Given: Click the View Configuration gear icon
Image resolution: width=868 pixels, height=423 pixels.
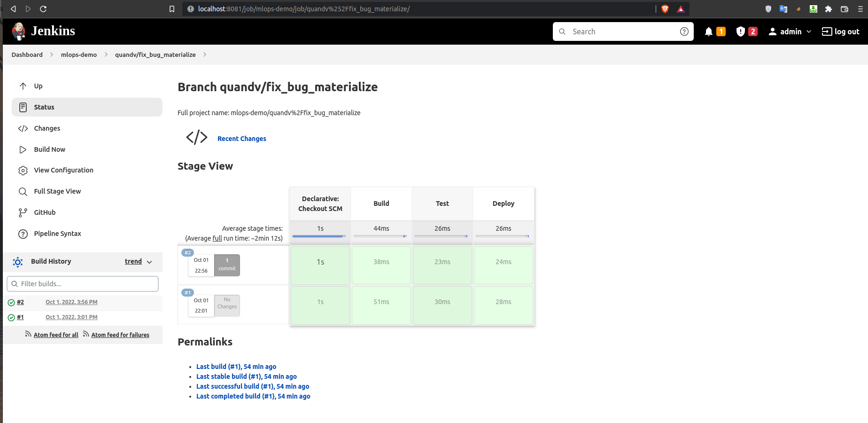Looking at the screenshot, I should coord(23,170).
